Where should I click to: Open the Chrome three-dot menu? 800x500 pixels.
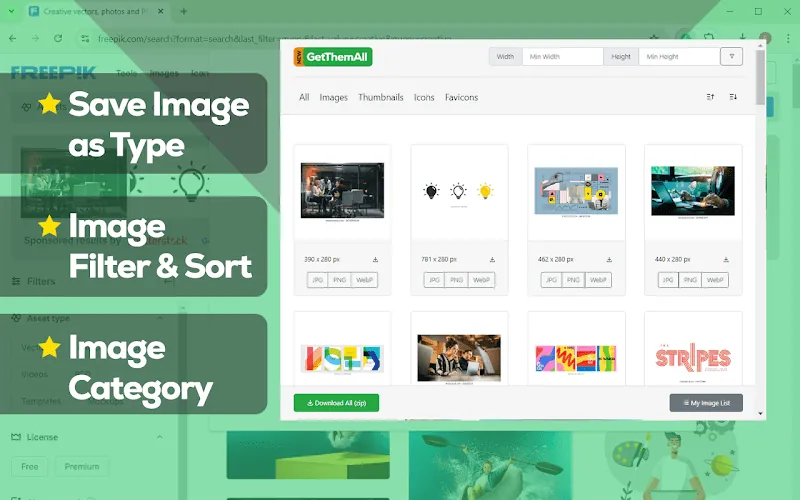tap(788, 38)
